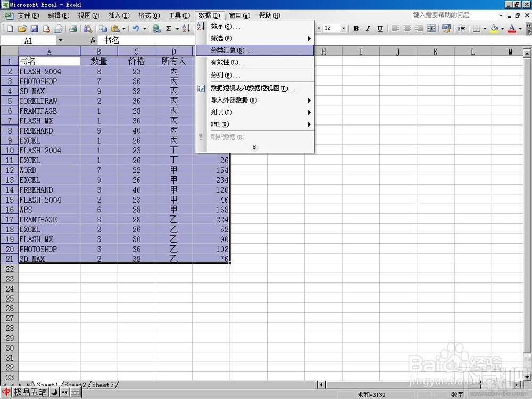Click the Paste Function (fx) icon
Viewport: 532px width, 399px height.
(x=94, y=40)
